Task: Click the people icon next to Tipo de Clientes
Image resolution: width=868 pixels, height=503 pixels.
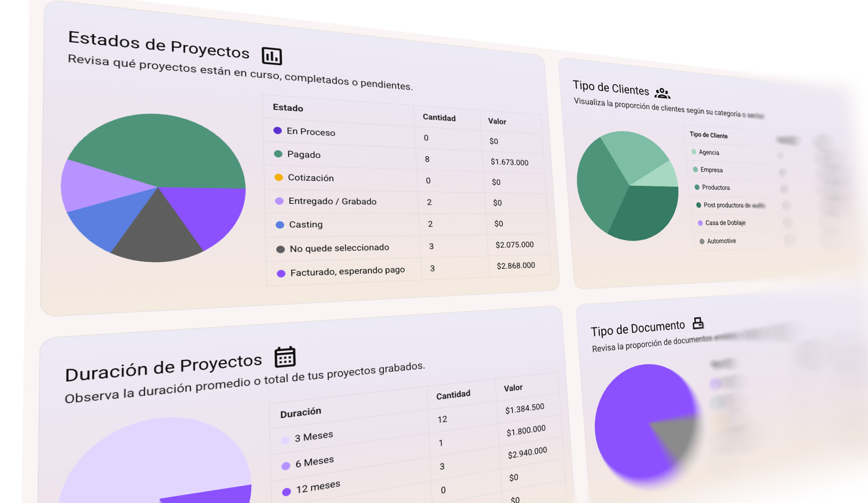Action: click(x=662, y=93)
